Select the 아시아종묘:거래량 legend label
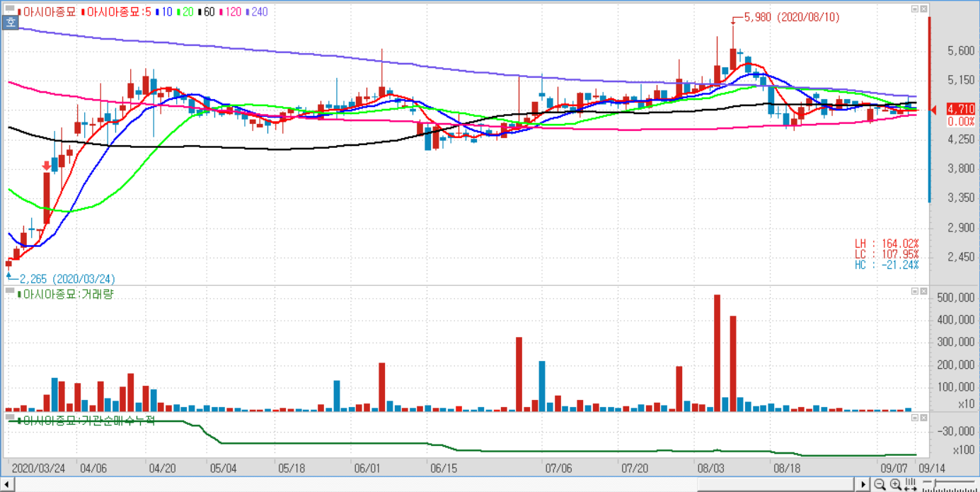This screenshot has height=492, width=980. tap(66, 294)
